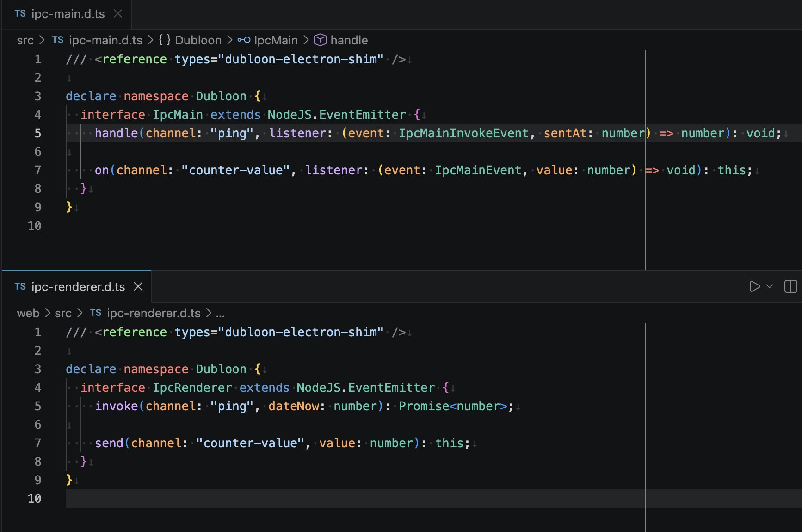This screenshot has width=802, height=532.
Task: Click line number 7 in top editor
Action: (x=38, y=170)
